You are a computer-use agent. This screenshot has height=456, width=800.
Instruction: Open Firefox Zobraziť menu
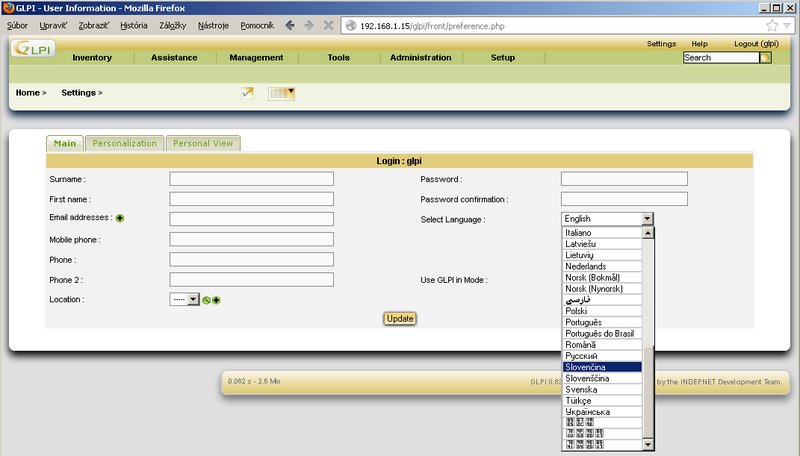tap(93, 26)
